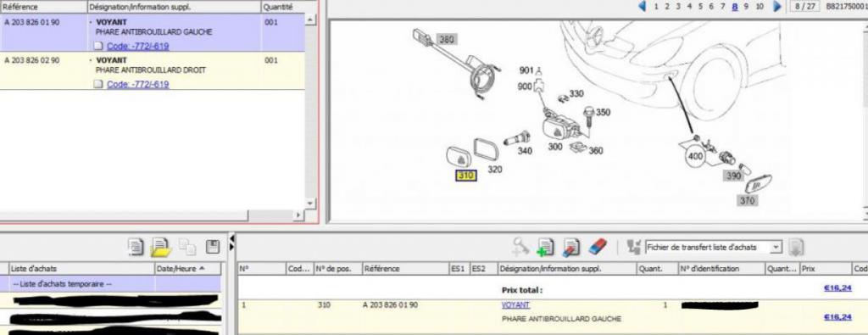
Task: Select diagram page 10 in the pager
Action: (x=759, y=7)
